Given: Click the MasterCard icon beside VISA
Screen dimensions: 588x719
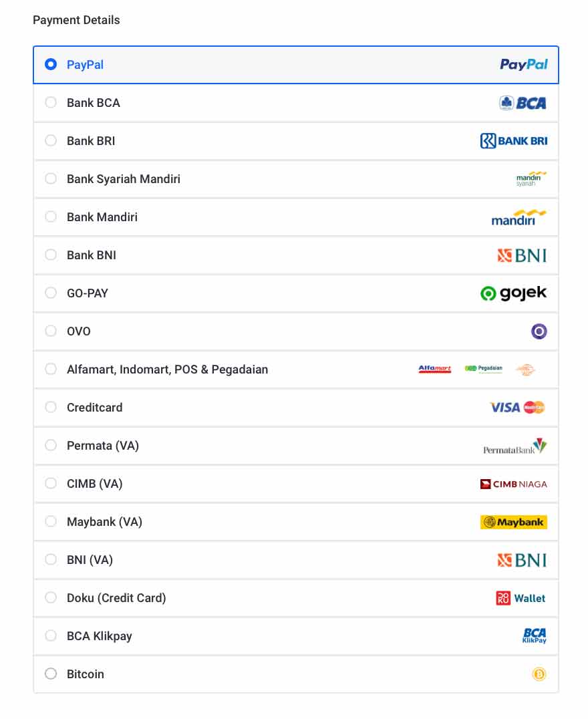Looking at the screenshot, I should click(535, 407).
